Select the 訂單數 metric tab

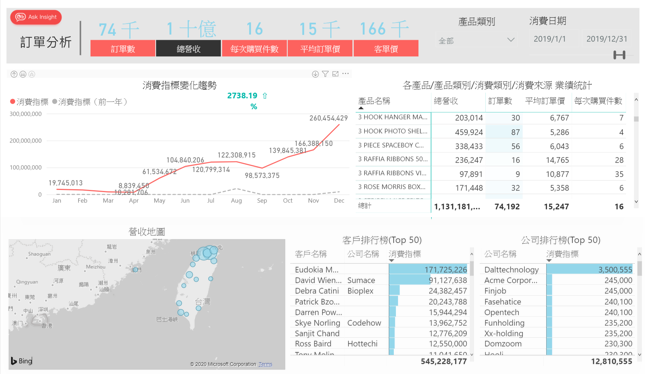pos(123,49)
